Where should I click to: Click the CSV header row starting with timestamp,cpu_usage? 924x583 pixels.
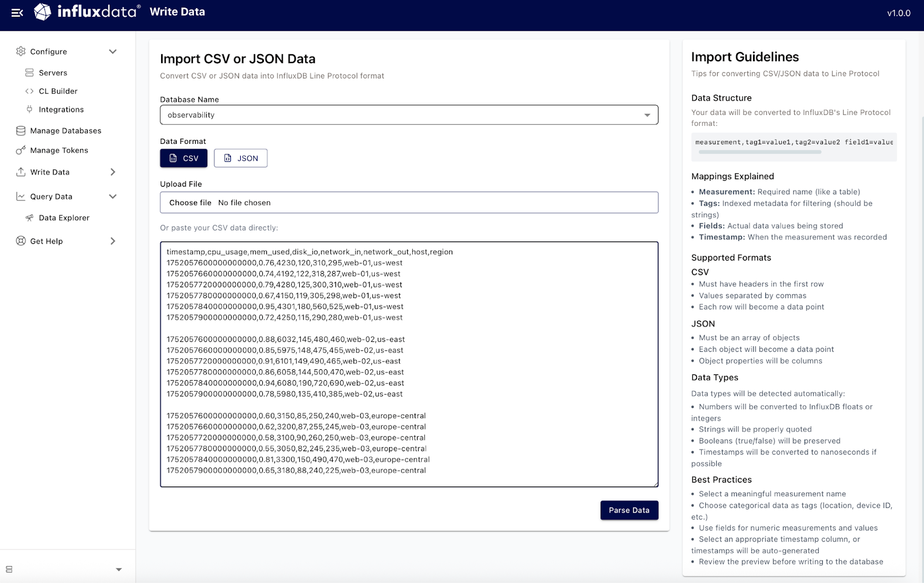(x=310, y=252)
